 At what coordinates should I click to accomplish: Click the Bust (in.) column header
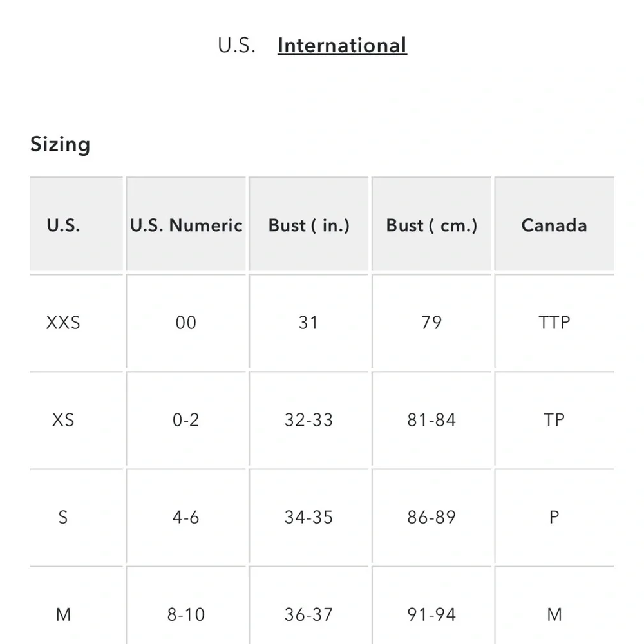(x=308, y=225)
